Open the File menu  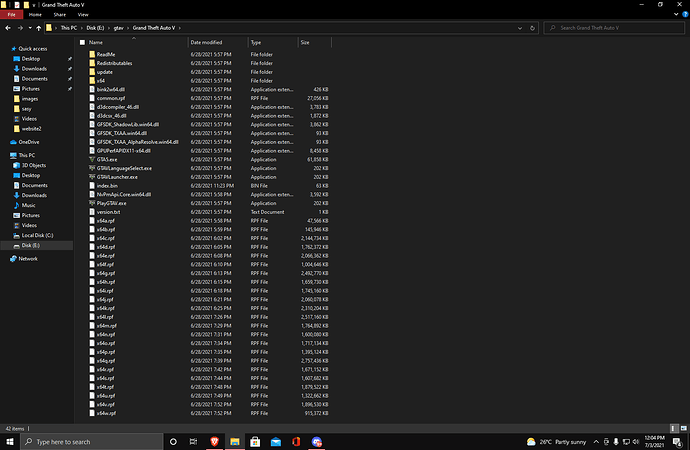pos(13,16)
